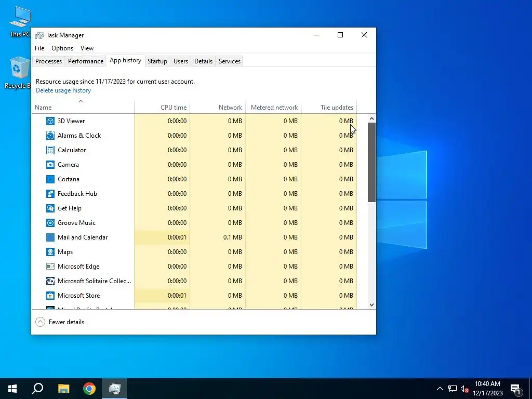Click Mail and Calendar's 0:00:01 CPU time
This screenshot has width=532, height=399.
coord(177,237)
